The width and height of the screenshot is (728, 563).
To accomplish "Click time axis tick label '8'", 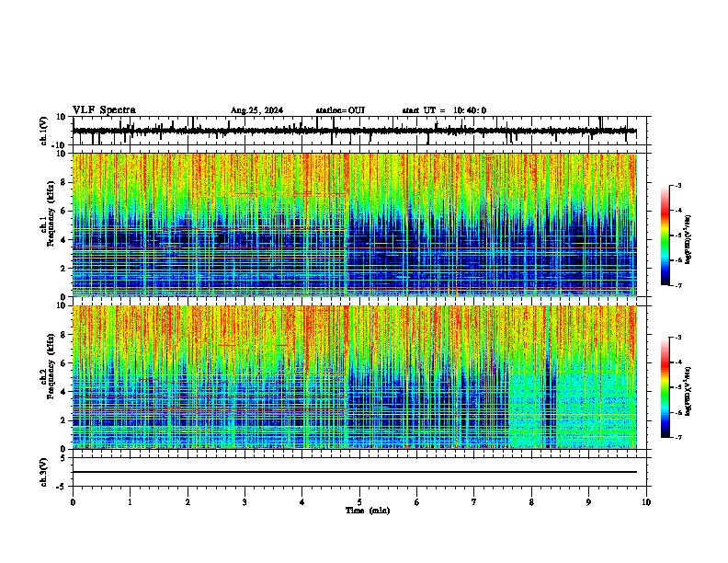I will [531, 502].
